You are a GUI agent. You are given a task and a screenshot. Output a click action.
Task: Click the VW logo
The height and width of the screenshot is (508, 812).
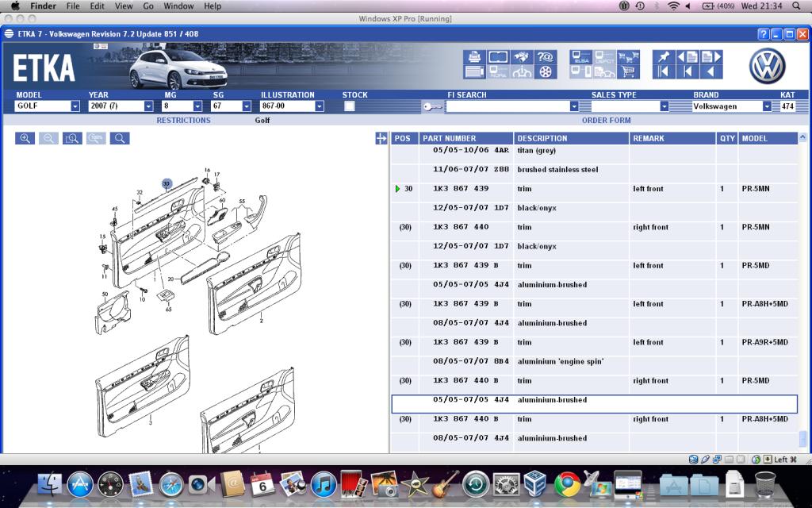[767, 67]
